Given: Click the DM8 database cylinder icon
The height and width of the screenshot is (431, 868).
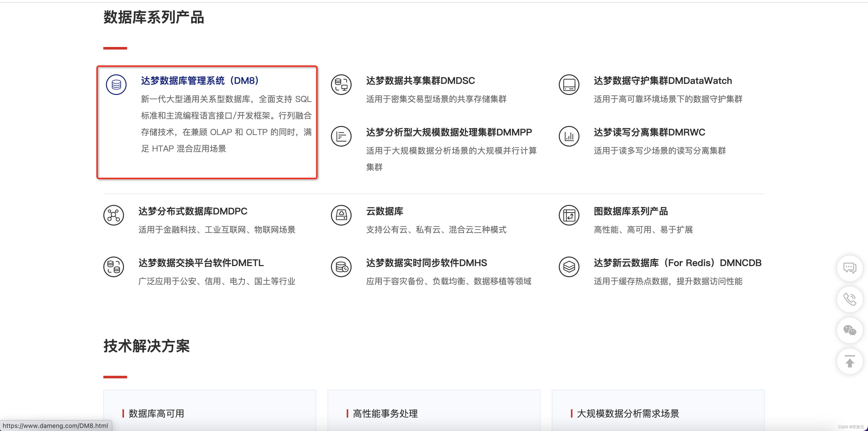Looking at the screenshot, I should point(116,84).
